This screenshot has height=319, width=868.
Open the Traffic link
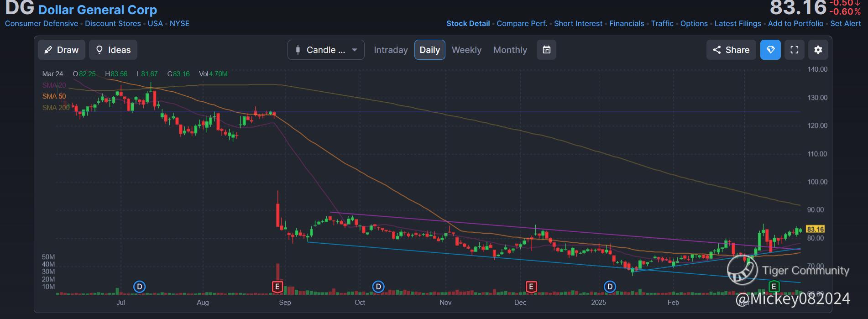coord(662,23)
